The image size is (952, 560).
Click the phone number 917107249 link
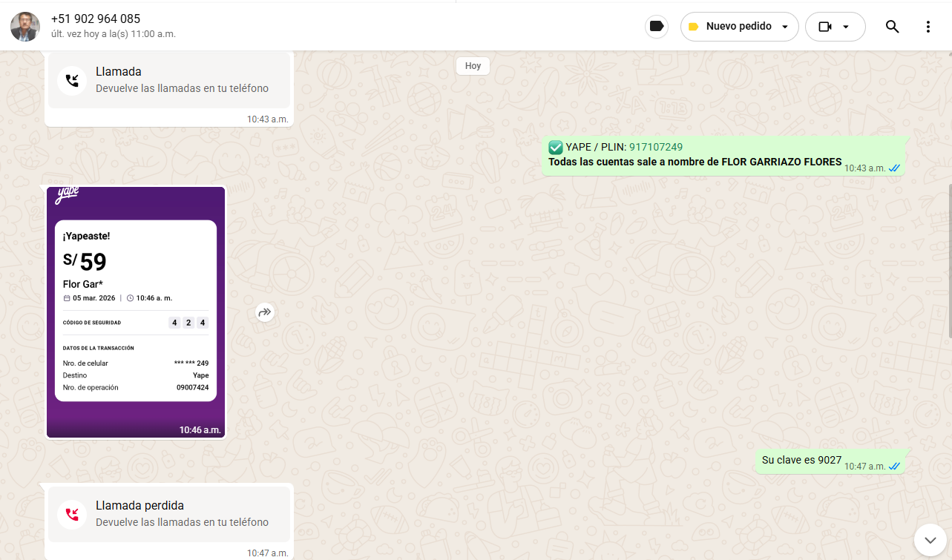pyautogui.click(x=655, y=147)
